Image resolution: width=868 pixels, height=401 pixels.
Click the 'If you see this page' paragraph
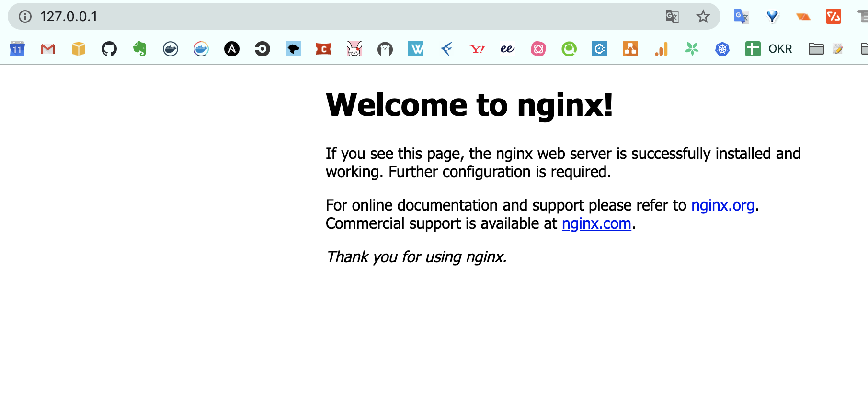[563, 163]
